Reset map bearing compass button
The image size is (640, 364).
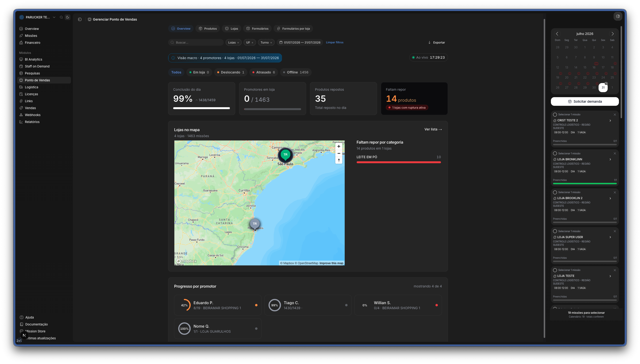pyautogui.click(x=339, y=160)
